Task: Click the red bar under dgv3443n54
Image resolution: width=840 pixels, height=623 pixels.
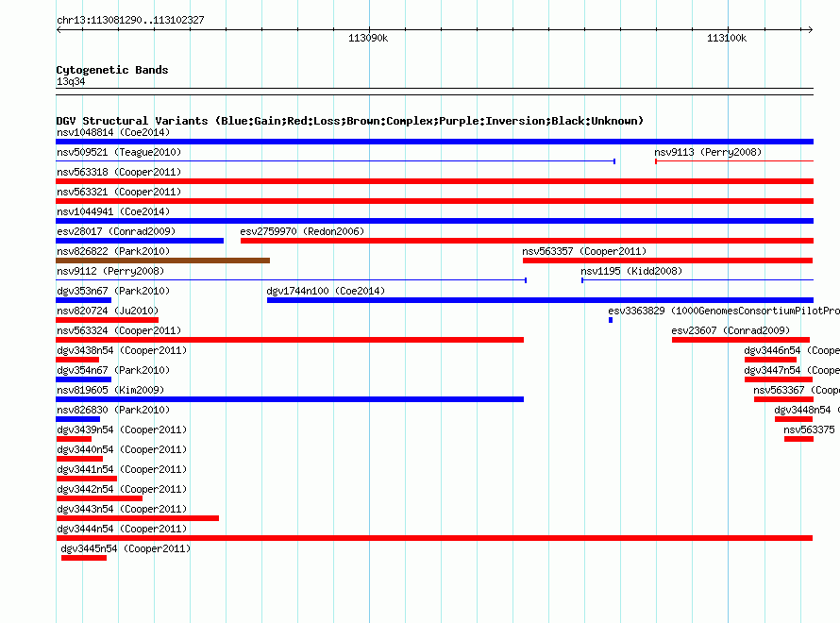Action: pos(138,518)
